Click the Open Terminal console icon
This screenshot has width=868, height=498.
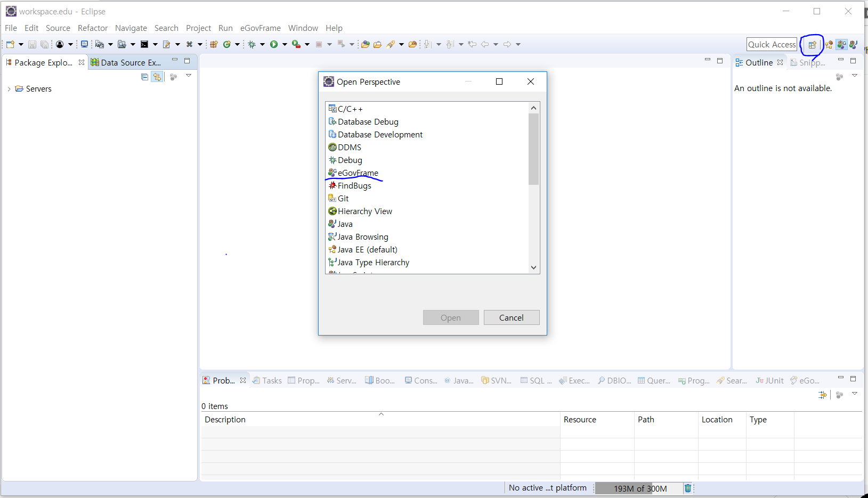[144, 44]
